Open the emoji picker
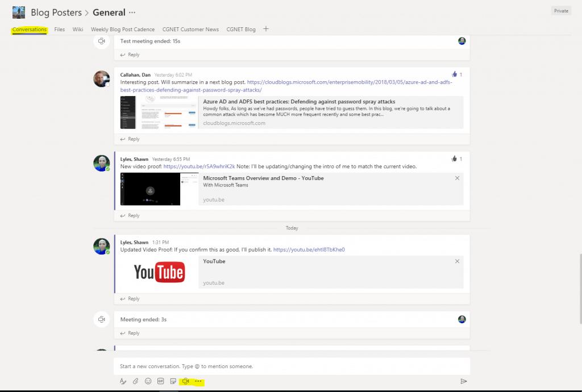The height and width of the screenshot is (392, 582). (148, 381)
